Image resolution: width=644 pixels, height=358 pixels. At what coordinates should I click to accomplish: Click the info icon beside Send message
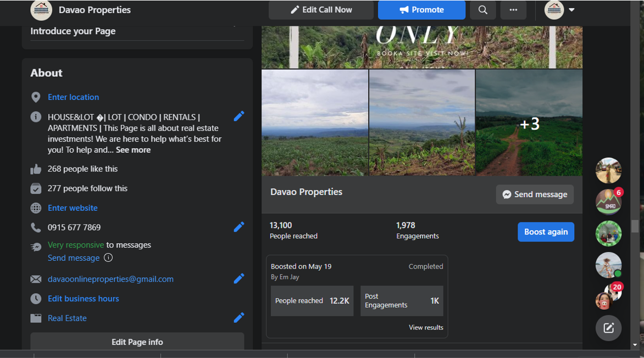(108, 258)
